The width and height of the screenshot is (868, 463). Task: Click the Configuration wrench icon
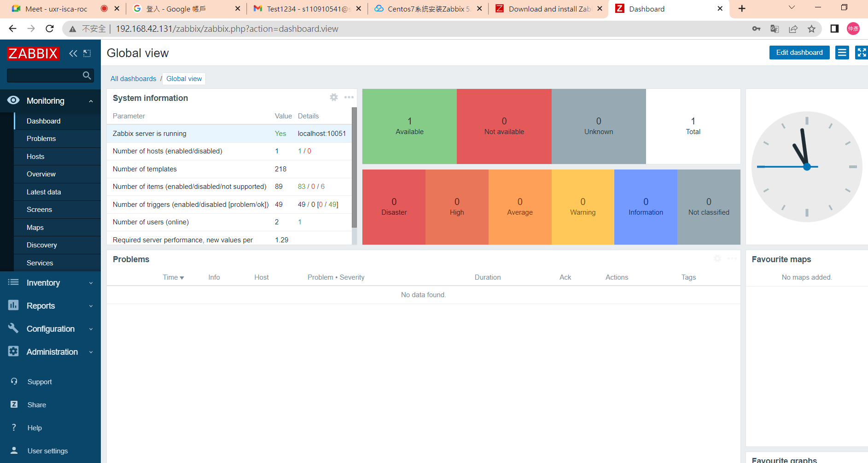(x=13, y=328)
